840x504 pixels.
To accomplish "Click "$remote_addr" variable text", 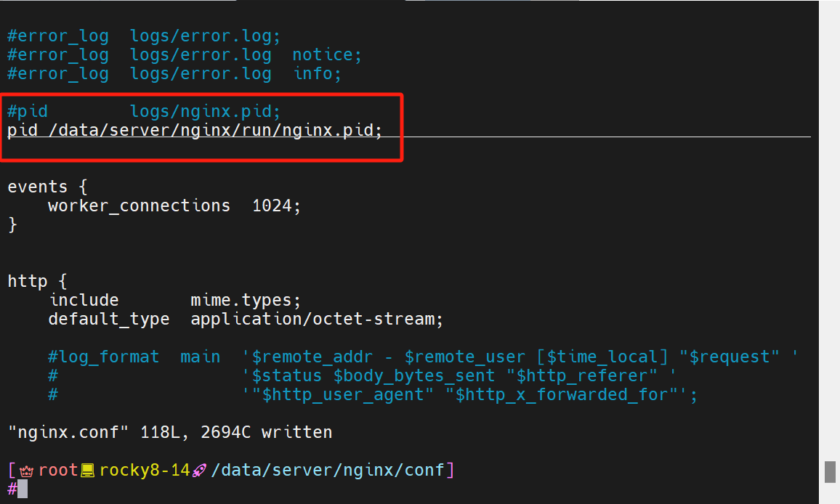I will tap(312, 357).
